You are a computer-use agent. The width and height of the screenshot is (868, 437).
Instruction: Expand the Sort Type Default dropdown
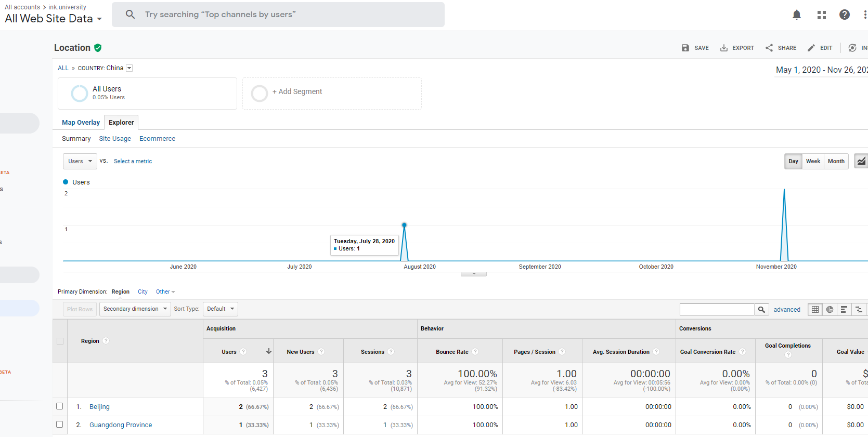[x=220, y=309]
